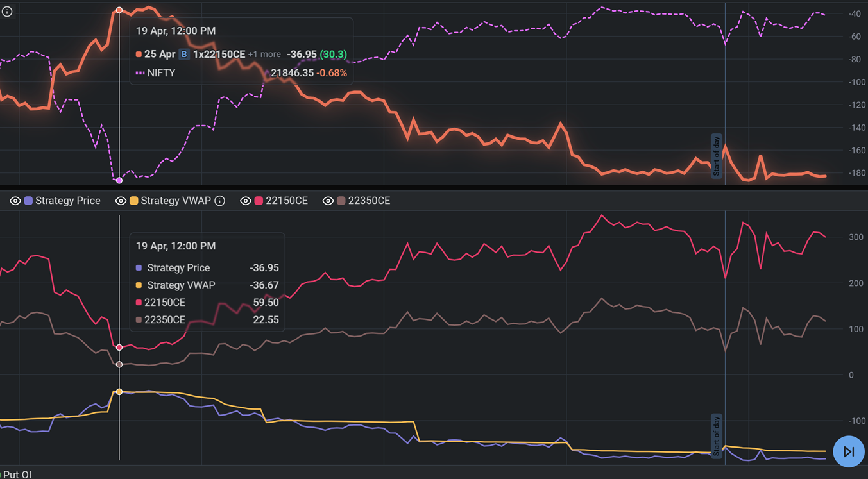868x479 pixels.
Task: Click the info icon on upper chart
Action: pos(7,12)
